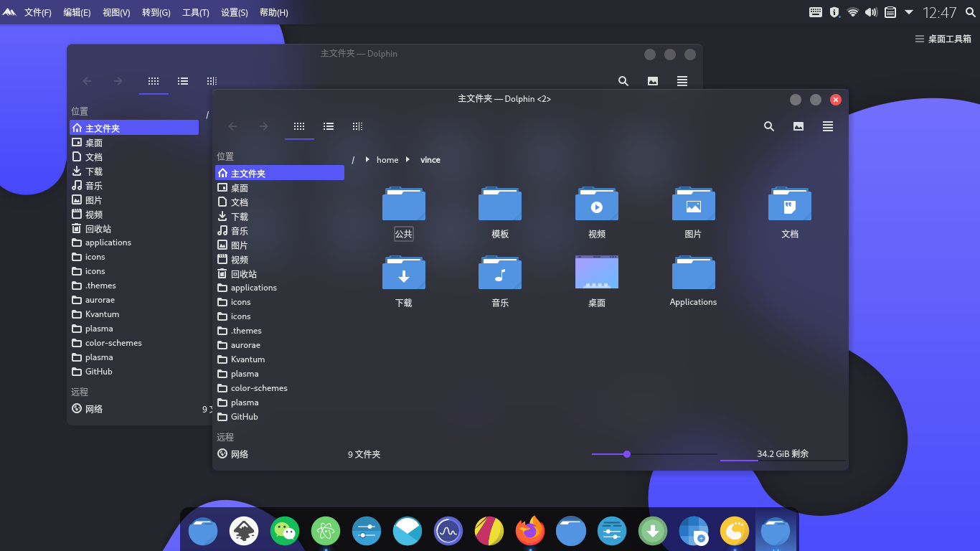Open the application launcher in top panel
Image resolution: width=980 pixels, height=551 pixels.
point(9,12)
